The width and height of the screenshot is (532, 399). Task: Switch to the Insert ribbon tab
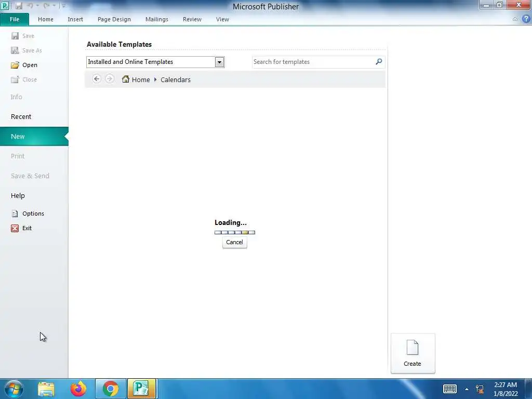coord(75,19)
